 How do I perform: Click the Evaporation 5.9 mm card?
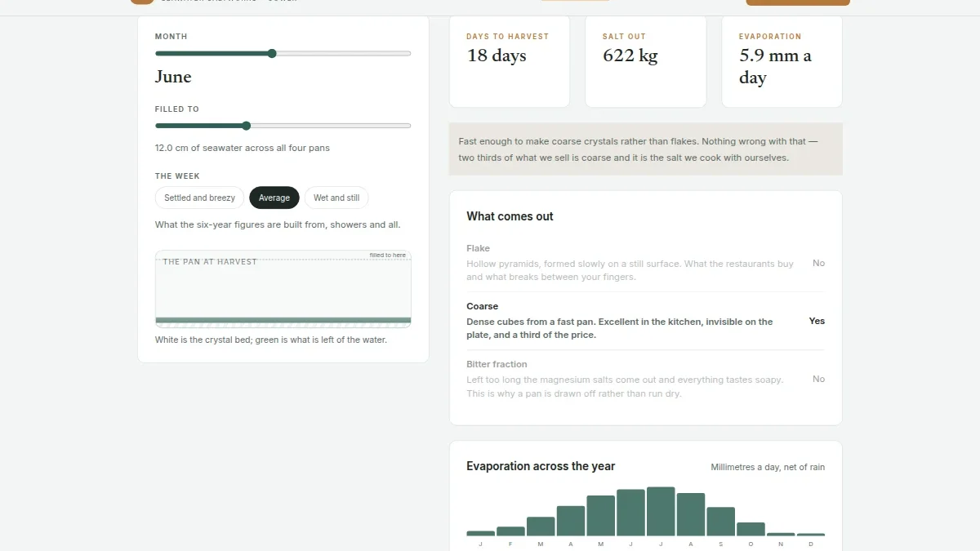click(782, 61)
